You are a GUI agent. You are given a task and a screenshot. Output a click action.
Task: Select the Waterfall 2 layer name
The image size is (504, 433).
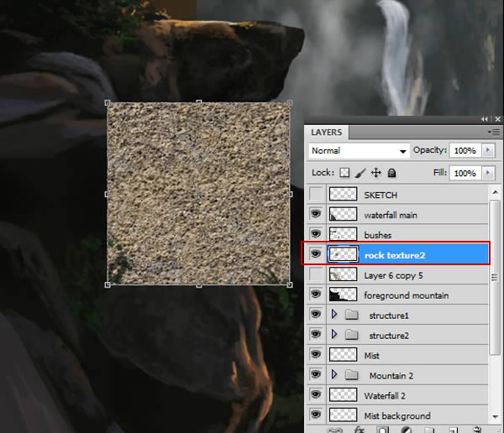click(385, 396)
